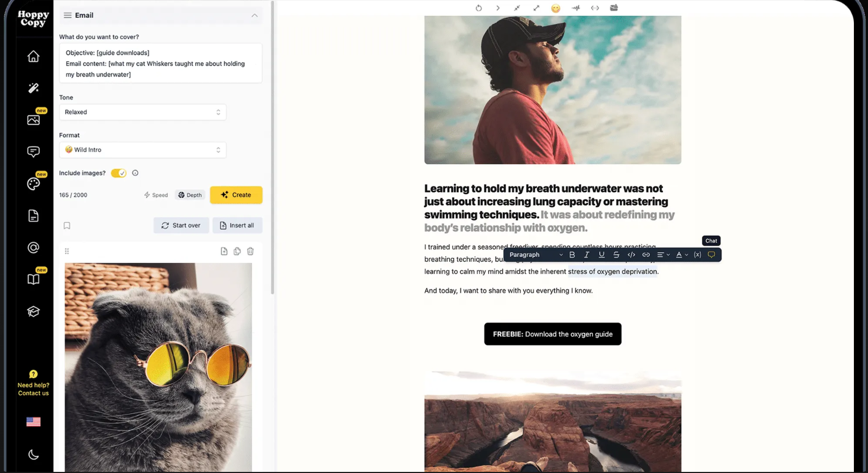868x473 pixels.
Task: Toggle dark mode moon icon
Action: pos(33,455)
